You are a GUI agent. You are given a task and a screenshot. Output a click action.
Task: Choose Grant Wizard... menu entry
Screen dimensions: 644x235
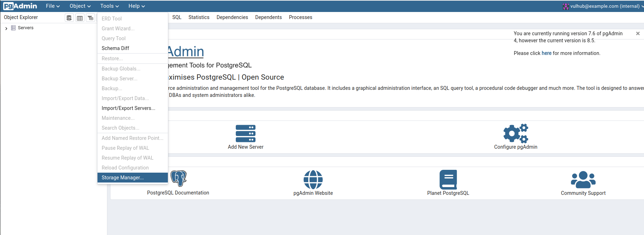pyautogui.click(x=133, y=29)
